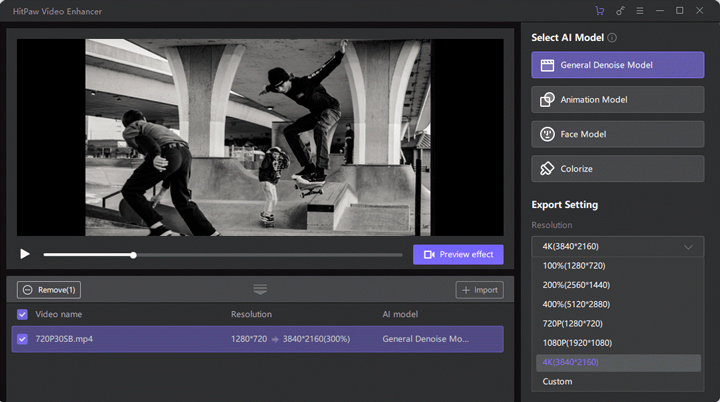Play the video preview
The width and height of the screenshot is (720, 402).
pos(25,254)
